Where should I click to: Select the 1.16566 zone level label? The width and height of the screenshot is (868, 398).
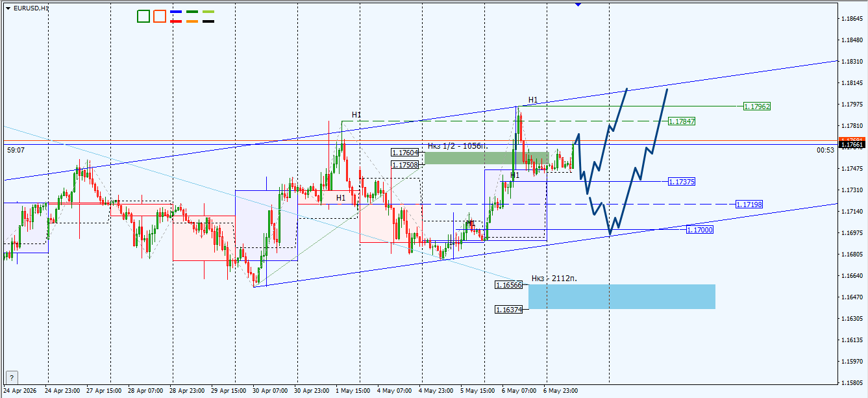point(508,285)
